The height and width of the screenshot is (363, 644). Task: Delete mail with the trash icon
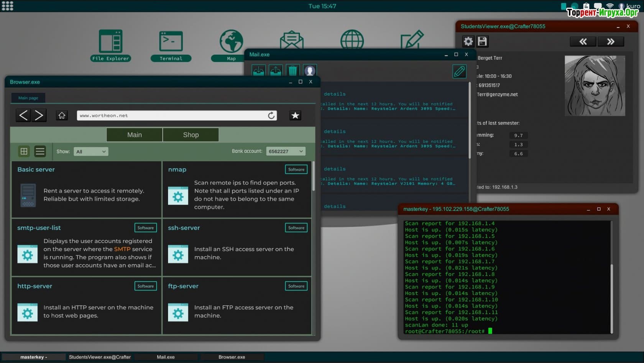tap(292, 71)
